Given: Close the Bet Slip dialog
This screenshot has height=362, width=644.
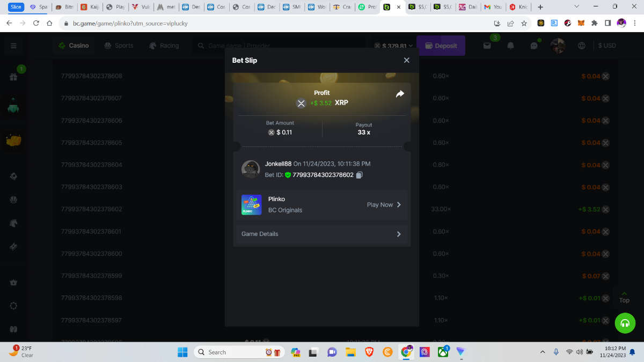Looking at the screenshot, I should click(406, 60).
